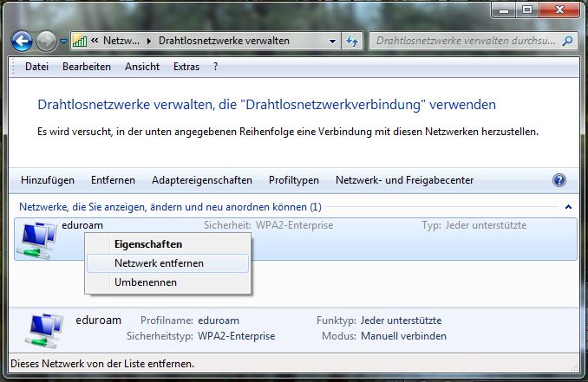588x382 pixels.
Task: Click 'Sicherheit: WPA2-Enterprise' in eduroam row
Action: coord(268,225)
